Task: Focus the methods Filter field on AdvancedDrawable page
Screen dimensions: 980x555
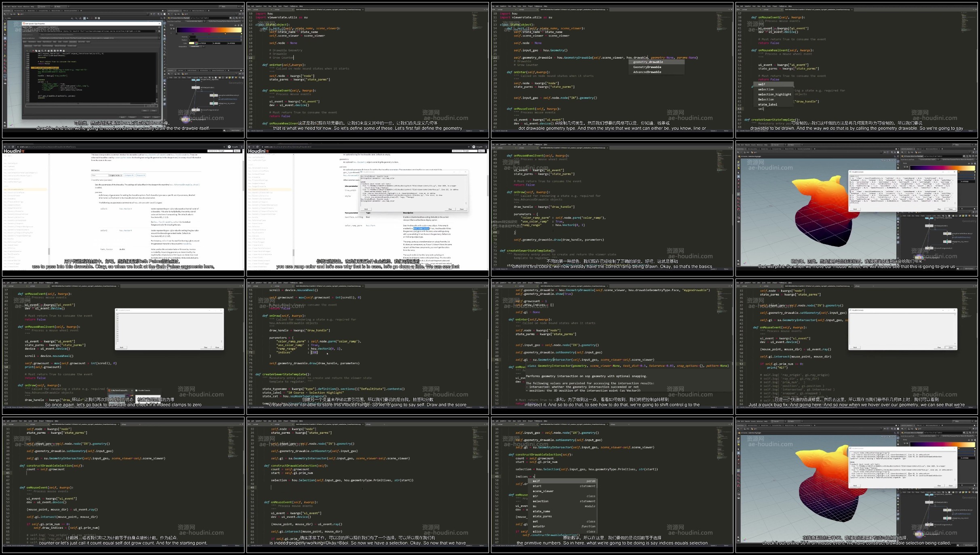Action: 99,175
